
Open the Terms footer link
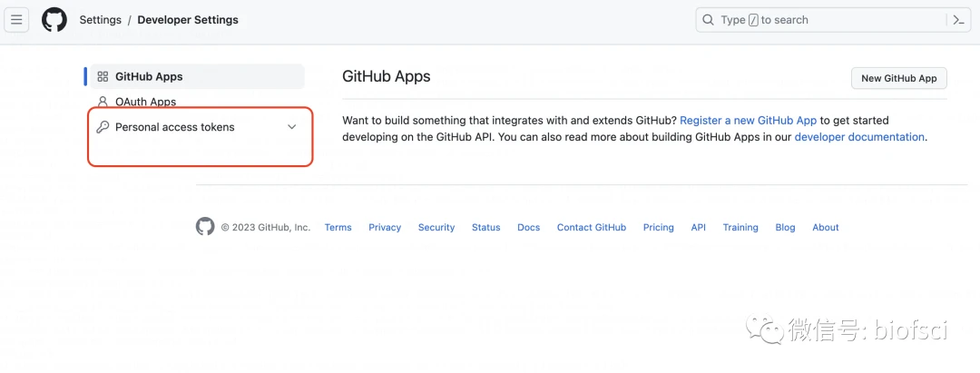338,228
